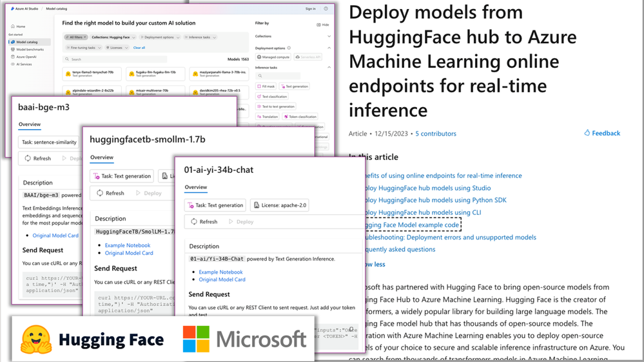This screenshot has height=362, width=644.
Task: Click the Feedback thumbs-up link
Action: pyautogui.click(x=602, y=133)
